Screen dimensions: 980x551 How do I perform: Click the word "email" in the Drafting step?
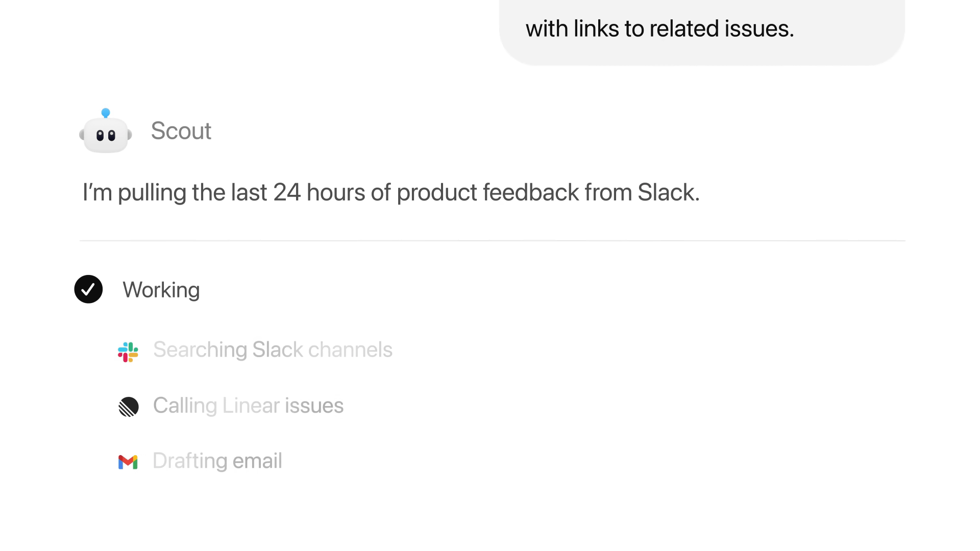tap(257, 461)
